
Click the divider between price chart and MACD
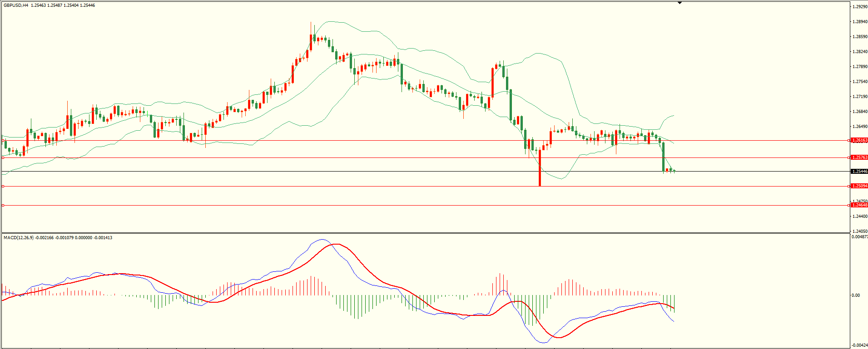425,233
